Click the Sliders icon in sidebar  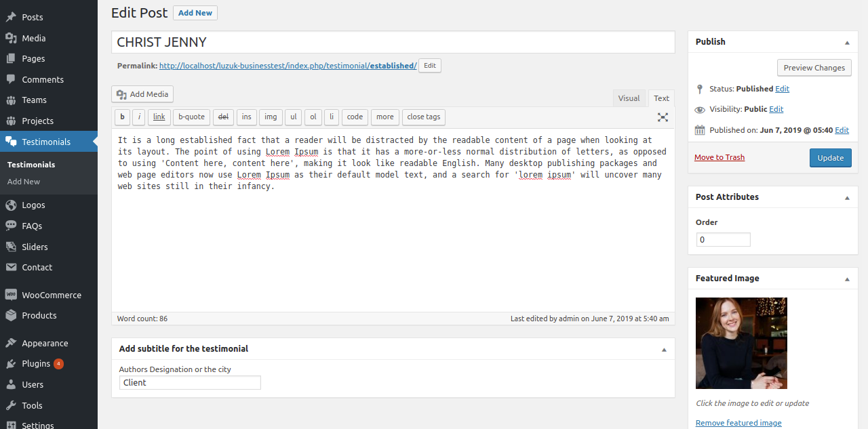tap(11, 247)
